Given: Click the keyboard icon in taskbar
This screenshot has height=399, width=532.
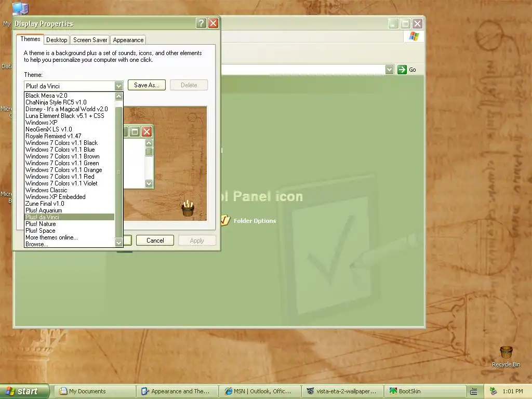Looking at the screenshot, I should click(x=474, y=392).
